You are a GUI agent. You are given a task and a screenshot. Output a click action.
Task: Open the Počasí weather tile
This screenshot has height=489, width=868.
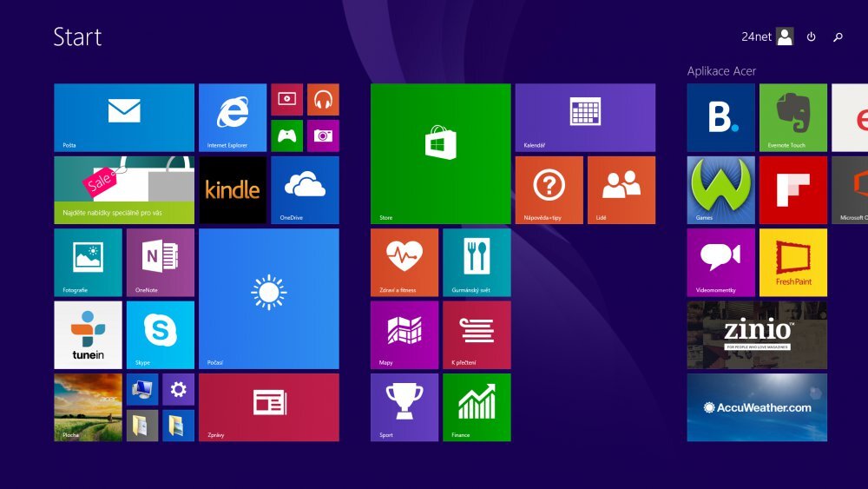pos(269,299)
